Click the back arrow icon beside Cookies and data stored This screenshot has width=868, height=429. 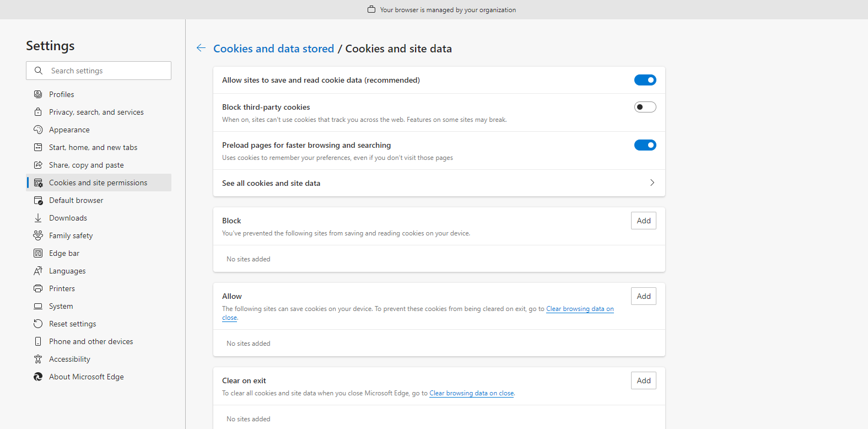tap(201, 48)
